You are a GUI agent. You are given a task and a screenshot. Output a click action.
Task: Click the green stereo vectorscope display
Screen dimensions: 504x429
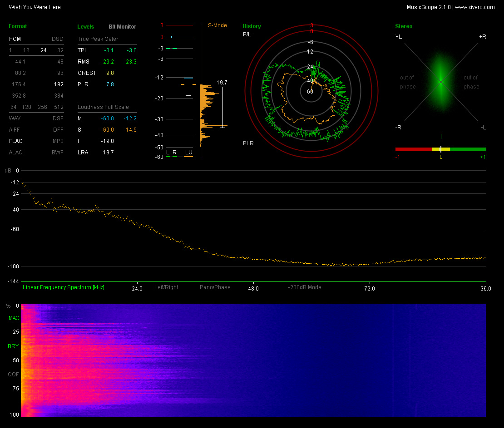coord(440,82)
